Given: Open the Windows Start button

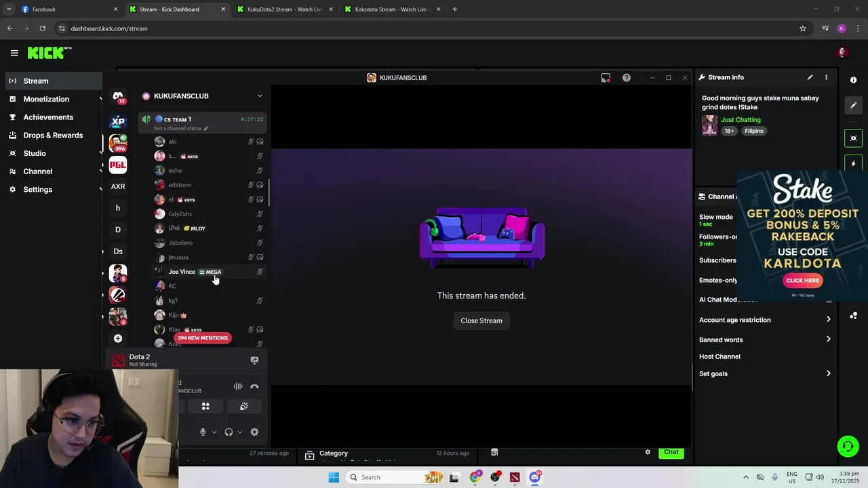Looking at the screenshot, I should [334, 477].
